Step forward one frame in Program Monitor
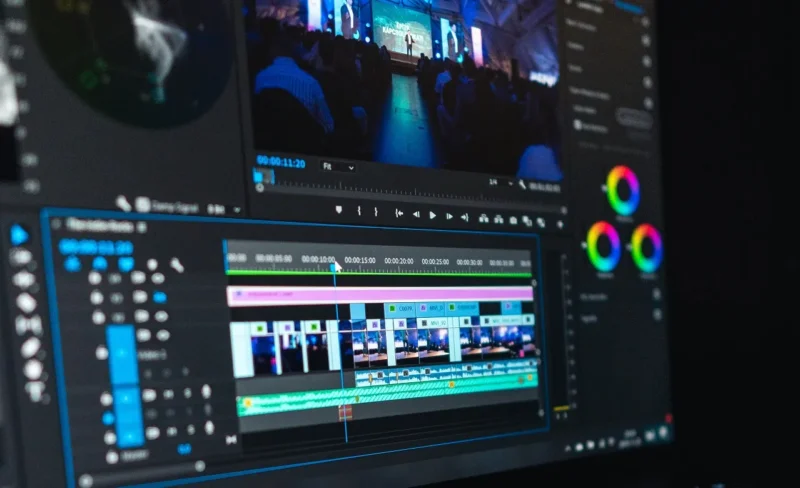 [449, 216]
